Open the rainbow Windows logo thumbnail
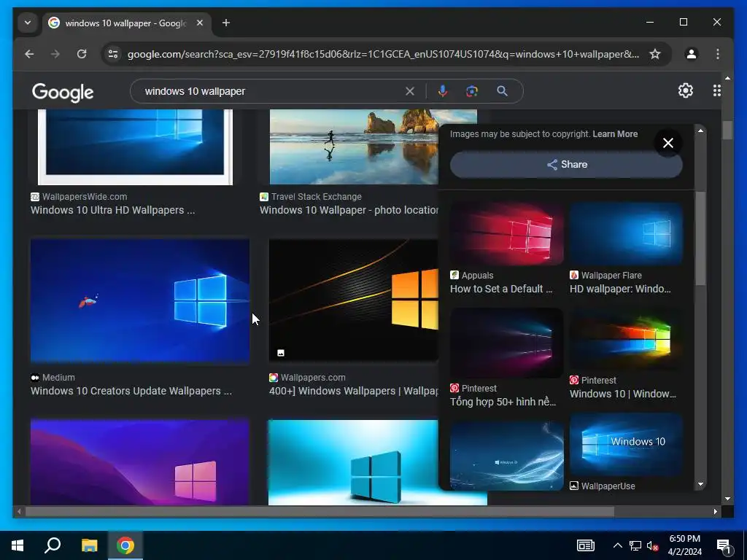This screenshot has height=560, width=747. (x=626, y=339)
